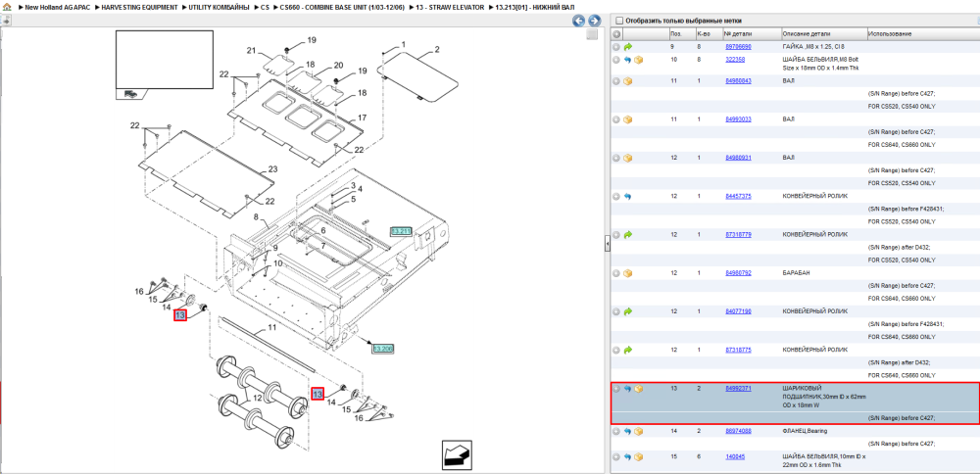This screenshot has height=474, width=980.
Task: Open part number link 84980843
Action: 738,81
